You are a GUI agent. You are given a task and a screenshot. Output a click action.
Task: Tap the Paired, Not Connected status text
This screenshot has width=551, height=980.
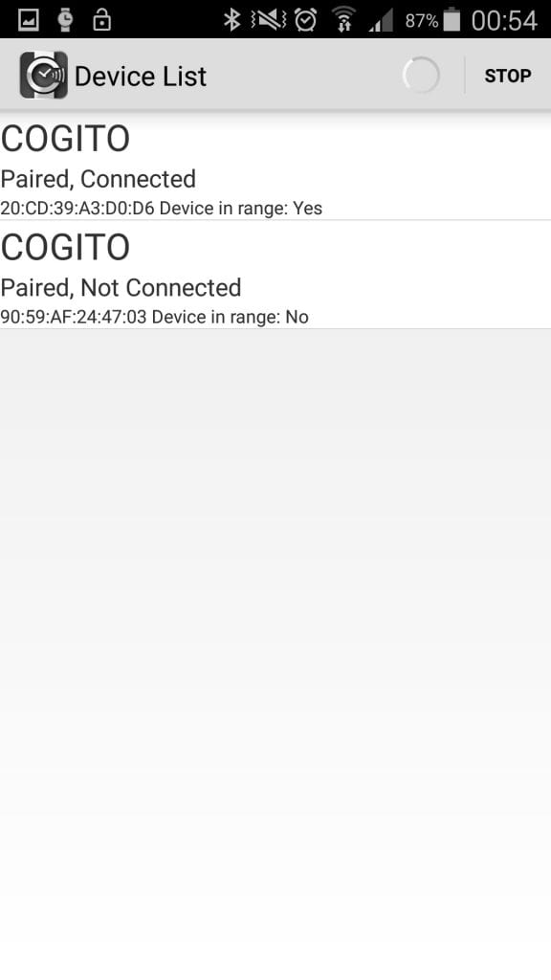(x=121, y=288)
